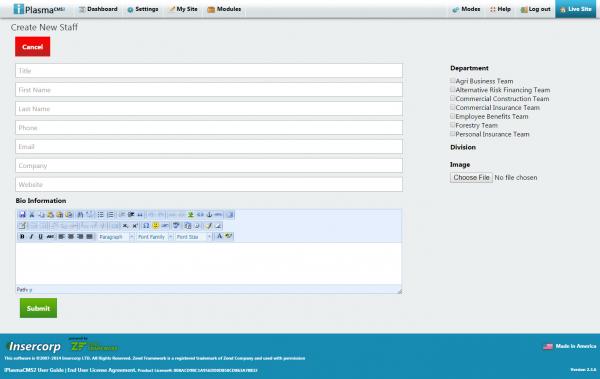Enable the Employee Benefits Team checkbox

452,116
